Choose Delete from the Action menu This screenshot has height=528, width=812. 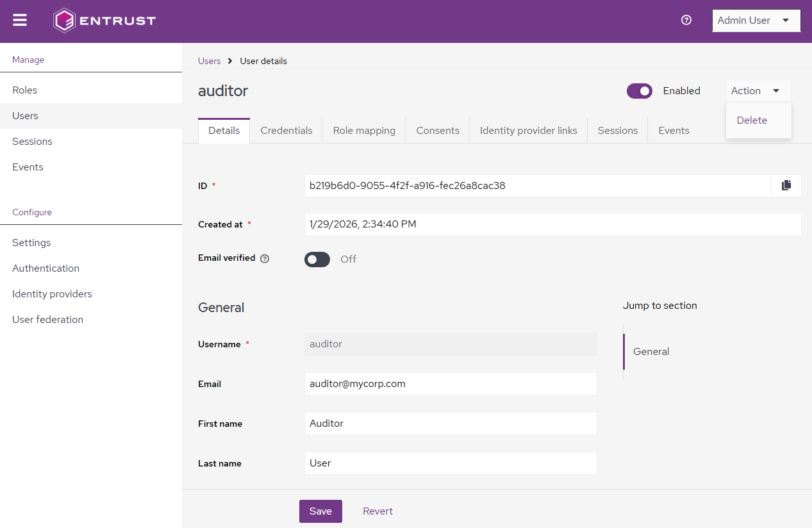click(x=752, y=120)
